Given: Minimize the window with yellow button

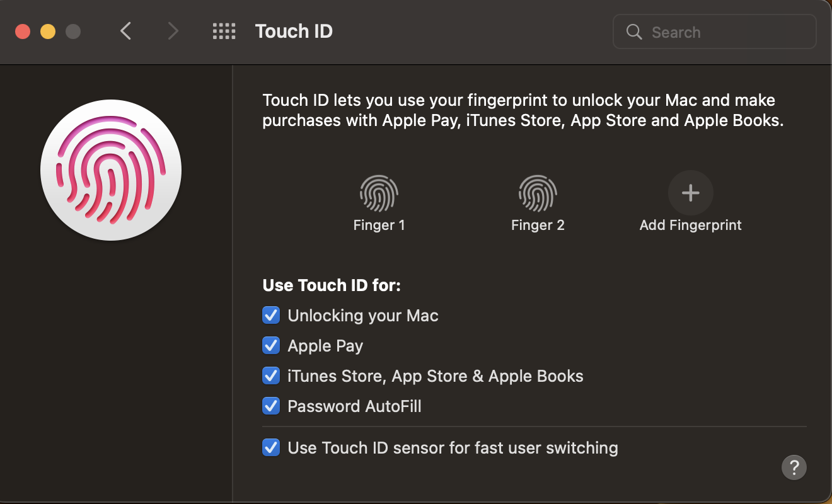Looking at the screenshot, I should tap(48, 31).
